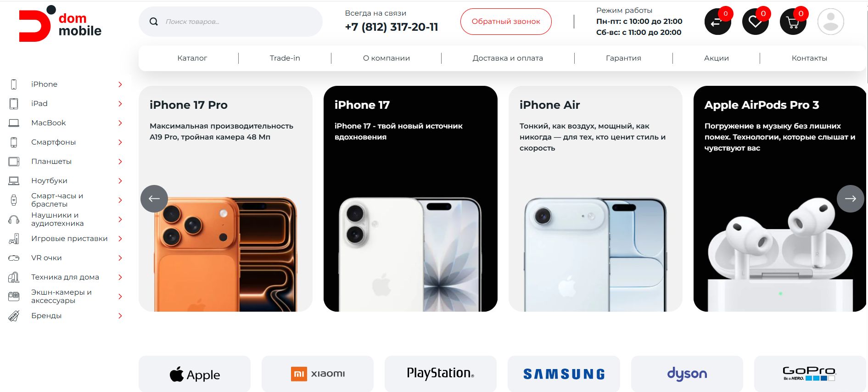868x392 pixels.
Task: Expand the iPhone category chevron
Action: [120, 84]
